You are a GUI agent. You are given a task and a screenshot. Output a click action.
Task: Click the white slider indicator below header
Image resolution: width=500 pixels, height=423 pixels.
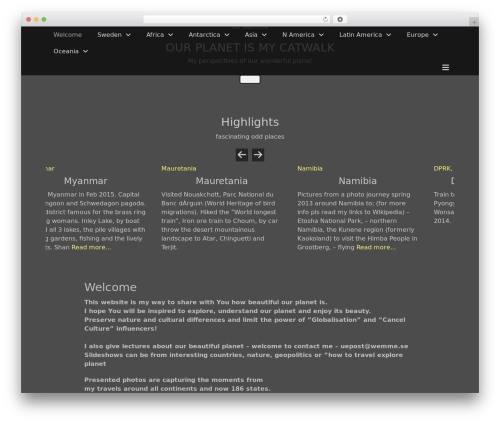click(x=250, y=79)
